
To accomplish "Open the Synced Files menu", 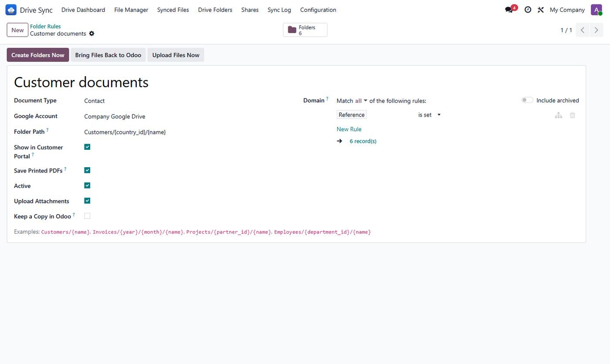I will click(x=173, y=10).
